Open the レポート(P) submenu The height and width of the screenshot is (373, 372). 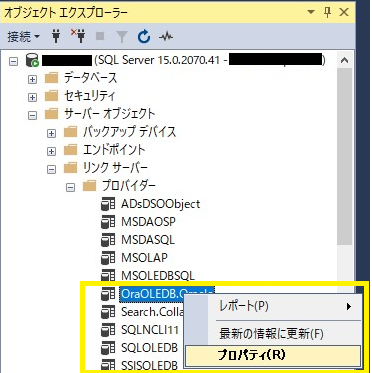tap(272, 307)
